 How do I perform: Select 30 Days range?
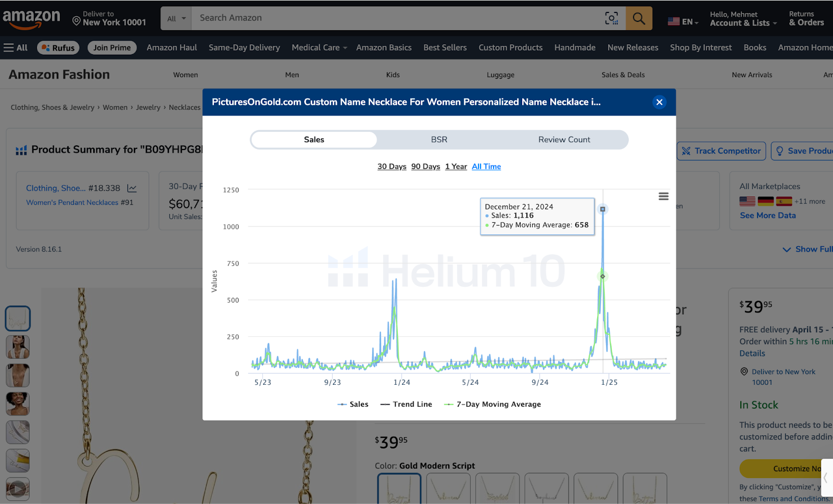(x=392, y=167)
